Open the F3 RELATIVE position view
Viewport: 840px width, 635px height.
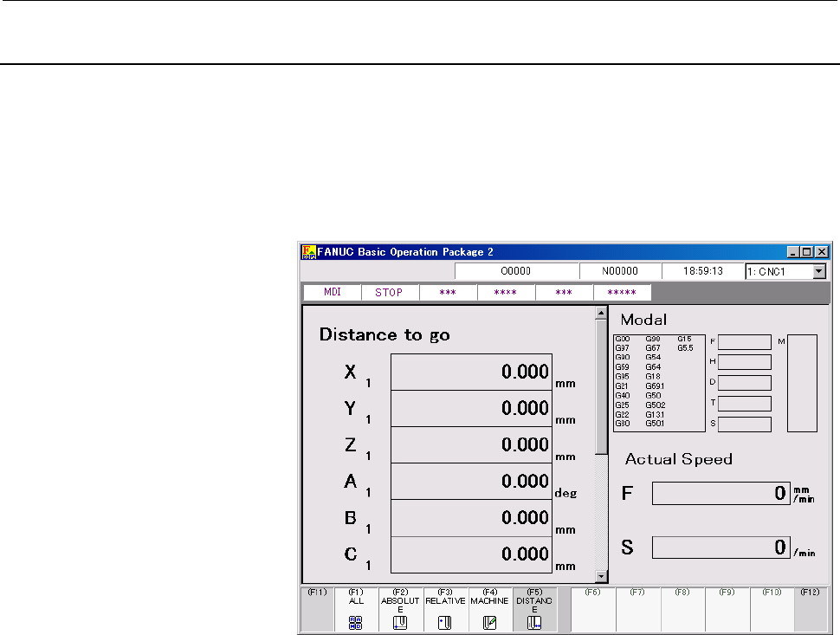coord(445,610)
